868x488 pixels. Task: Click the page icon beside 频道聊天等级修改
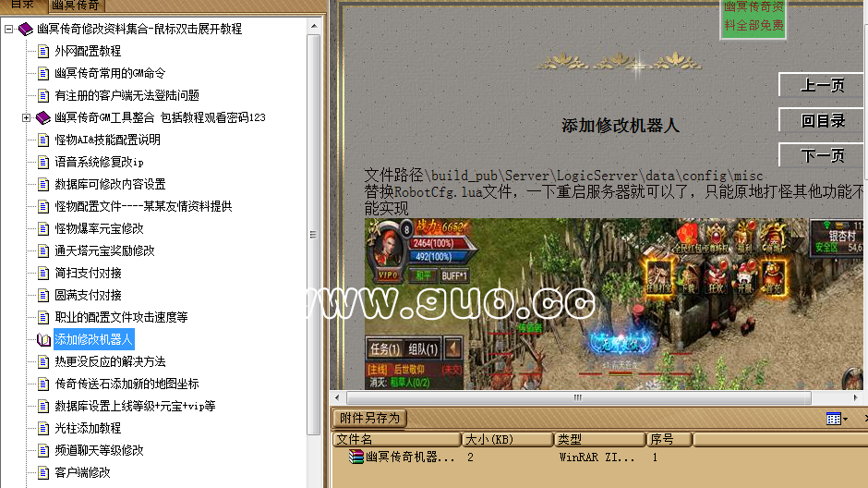coord(43,450)
